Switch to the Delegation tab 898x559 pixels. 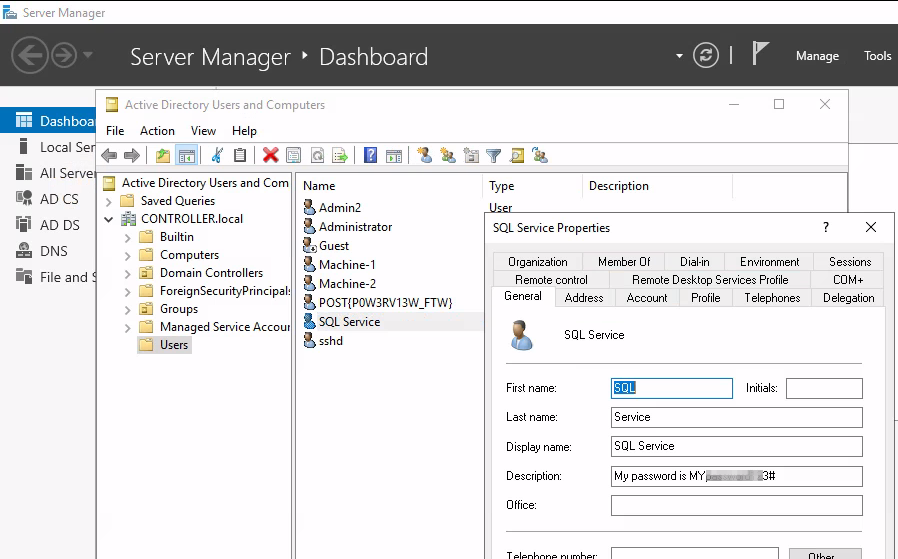(848, 298)
